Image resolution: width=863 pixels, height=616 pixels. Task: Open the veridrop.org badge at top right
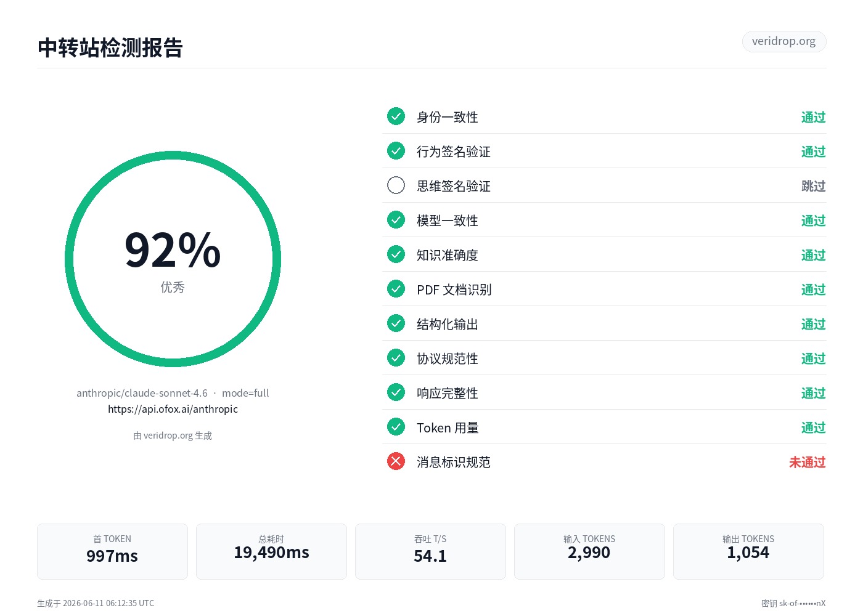(783, 41)
